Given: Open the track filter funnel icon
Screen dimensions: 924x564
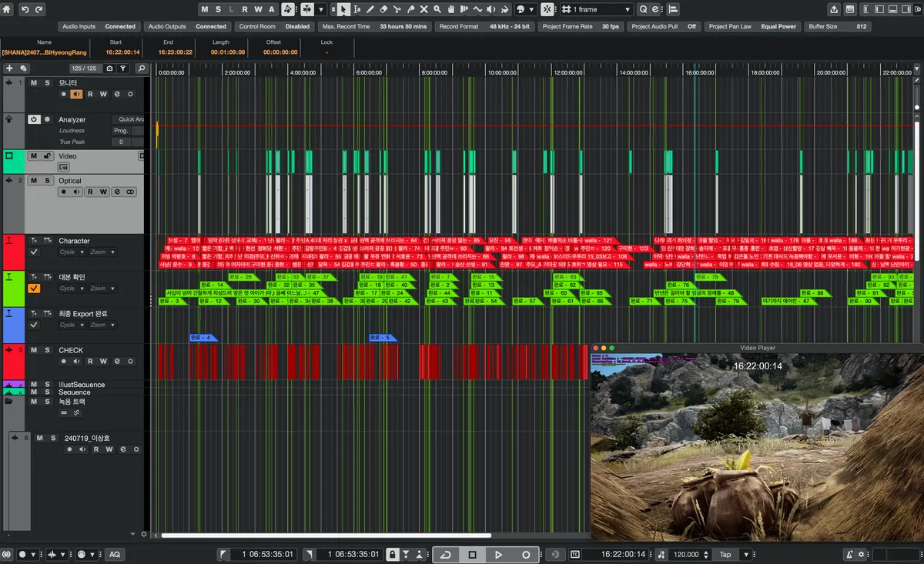Looking at the screenshot, I should coord(123,68).
